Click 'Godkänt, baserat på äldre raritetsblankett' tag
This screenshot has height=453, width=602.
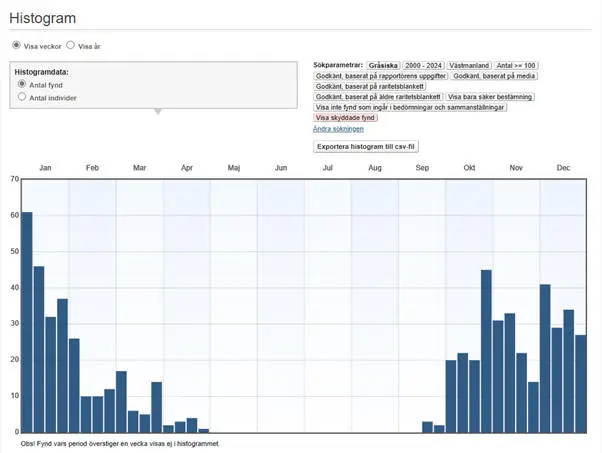pos(380,97)
